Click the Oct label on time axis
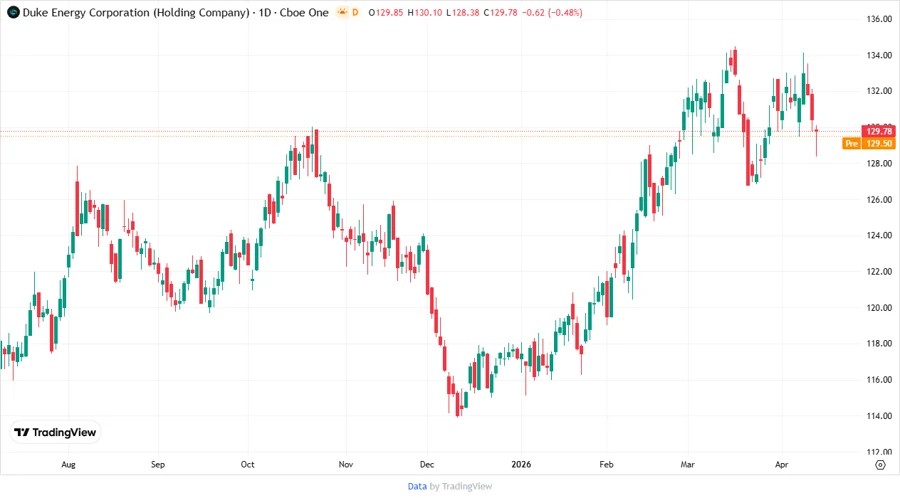 (x=247, y=464)
